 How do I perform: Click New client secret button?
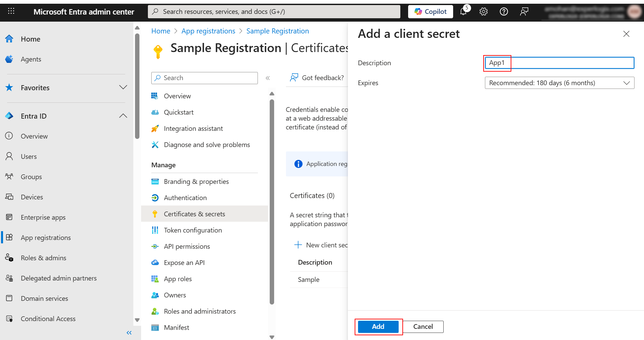pos(321,245)
